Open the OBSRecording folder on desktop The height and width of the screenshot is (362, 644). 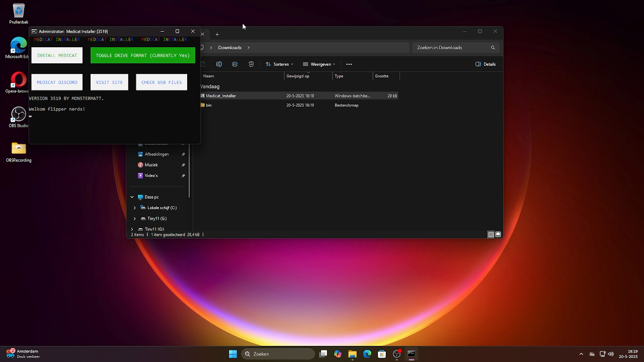click(19, 152)
